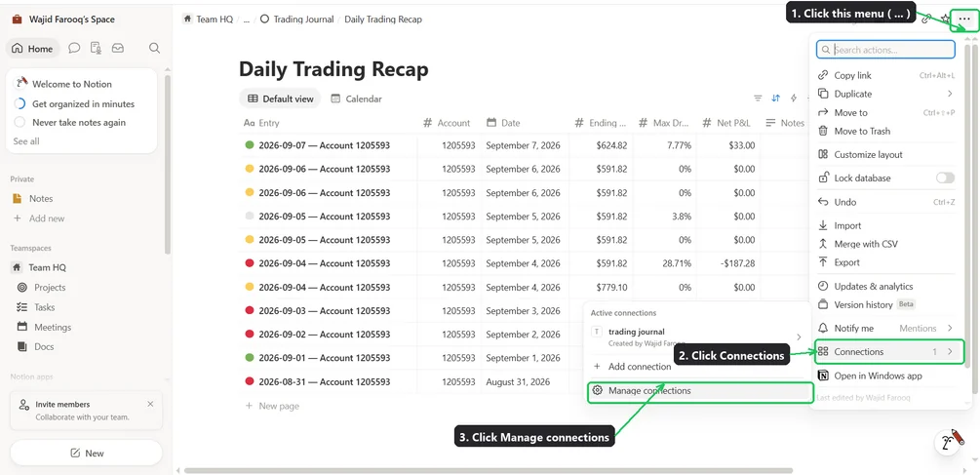The width and height of the screenshot is (980, 475).
Task: Expand the trading journal connection chevron
Action: (799, 336)
